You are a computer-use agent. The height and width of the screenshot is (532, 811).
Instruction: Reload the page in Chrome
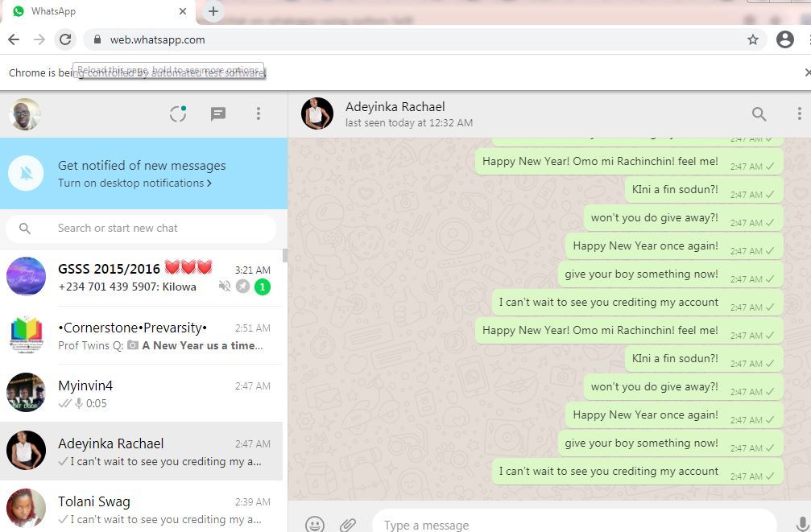pyautogui.click(x=65, y=39)
